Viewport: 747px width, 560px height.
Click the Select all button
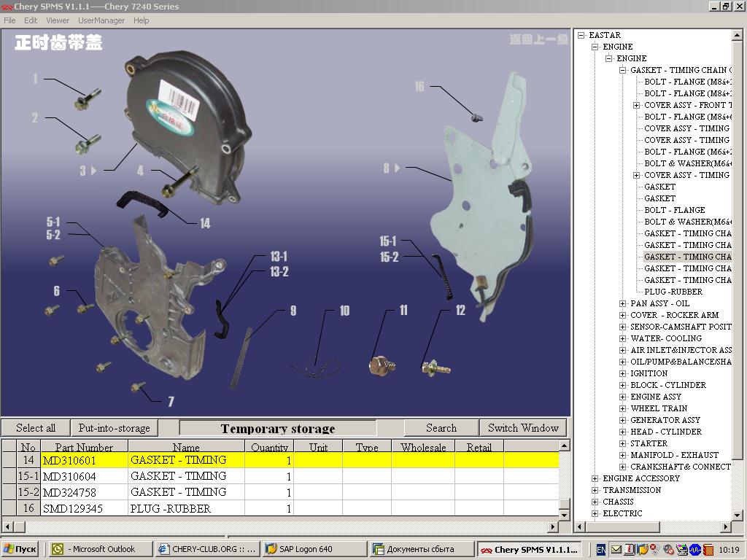[36, 427]
